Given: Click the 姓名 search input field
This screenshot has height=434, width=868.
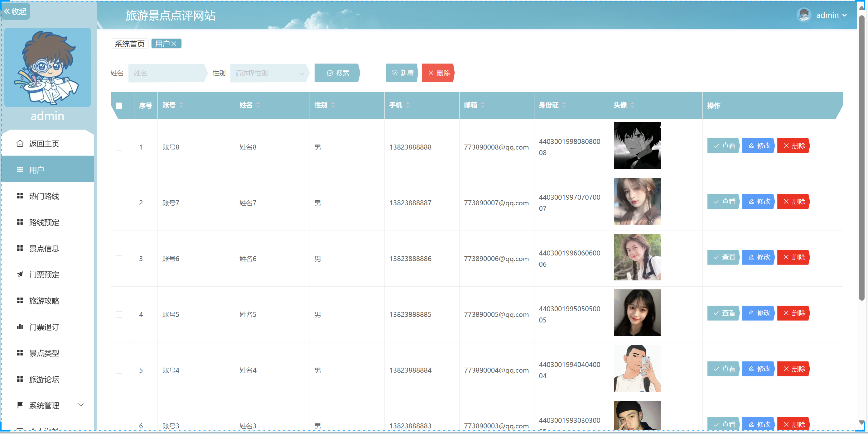Looking at the screenshot, I should click(167, 73).
